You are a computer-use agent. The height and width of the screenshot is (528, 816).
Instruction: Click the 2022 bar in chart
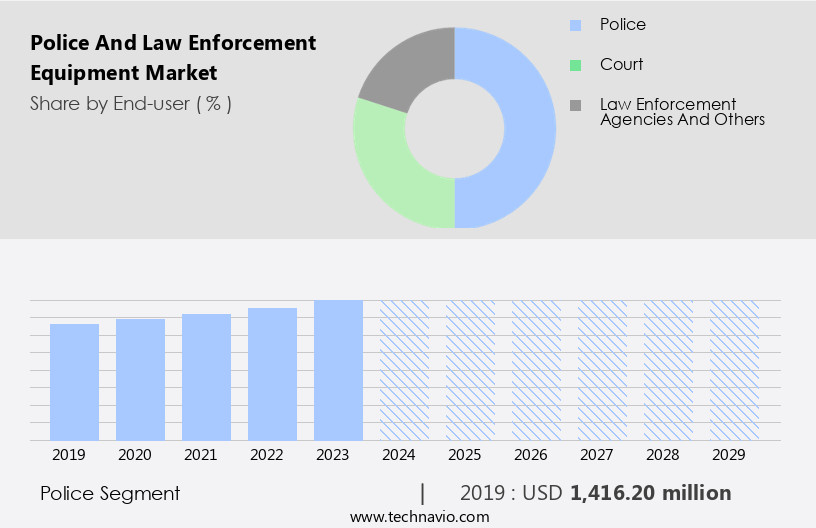pos(273,374)
